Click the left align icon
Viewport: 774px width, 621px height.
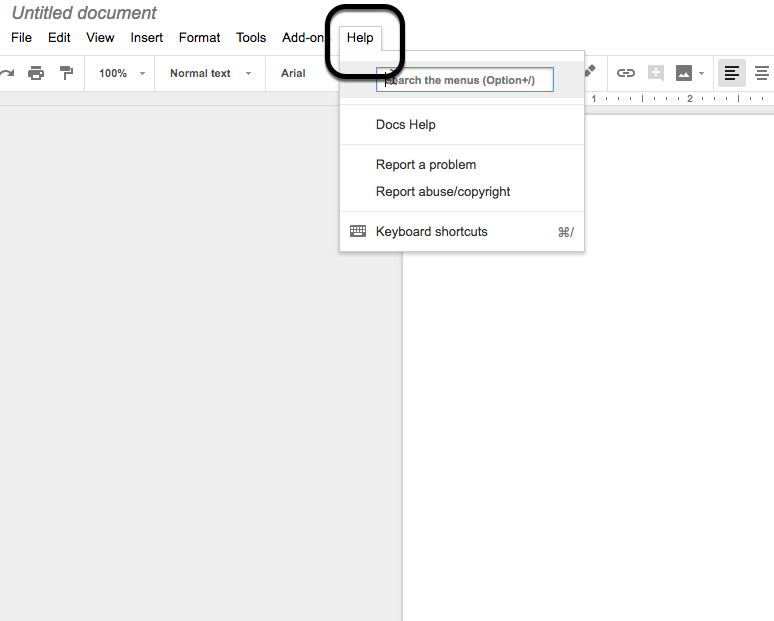(732, 73)
